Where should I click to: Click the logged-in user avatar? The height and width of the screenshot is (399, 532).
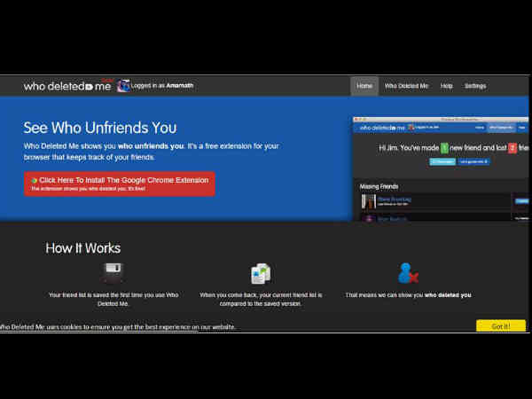[x=123, y=86]
